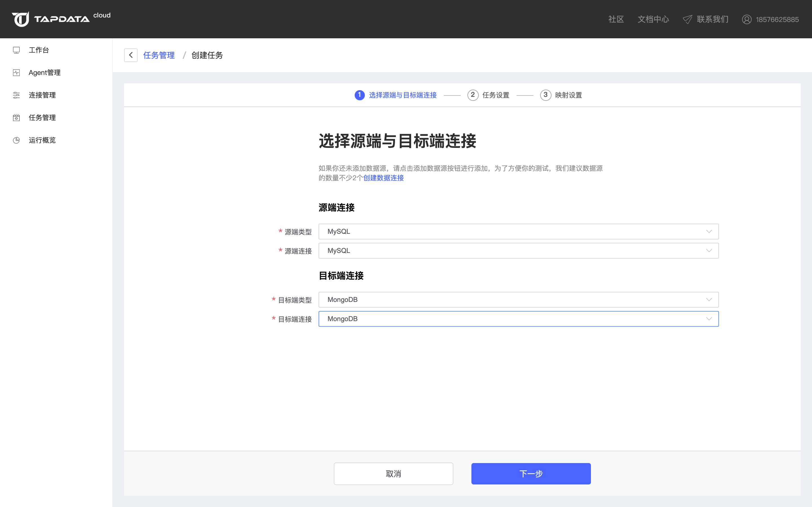This screenshot has height=507, width=812.
Task: Click the Agent管理 pulse icon
Action: point(16,73)
